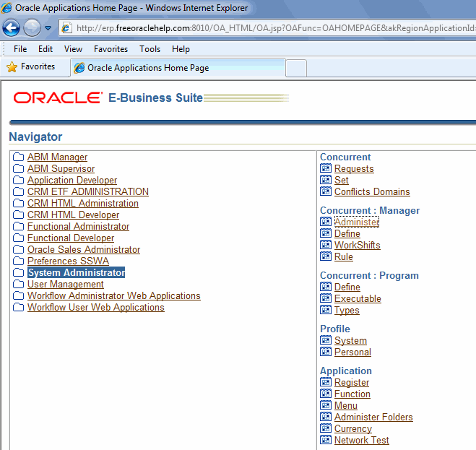Click the folder icon beside System Administrator
Viewport: 476px width, 450px height.
(x=18, y=272)
